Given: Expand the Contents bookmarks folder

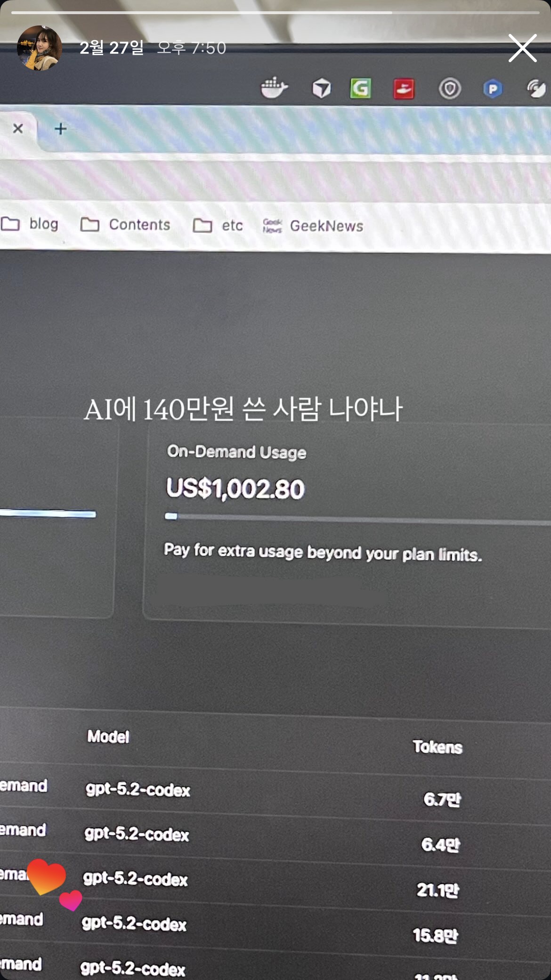Looking at the screenshot, I should pos(125,225).
